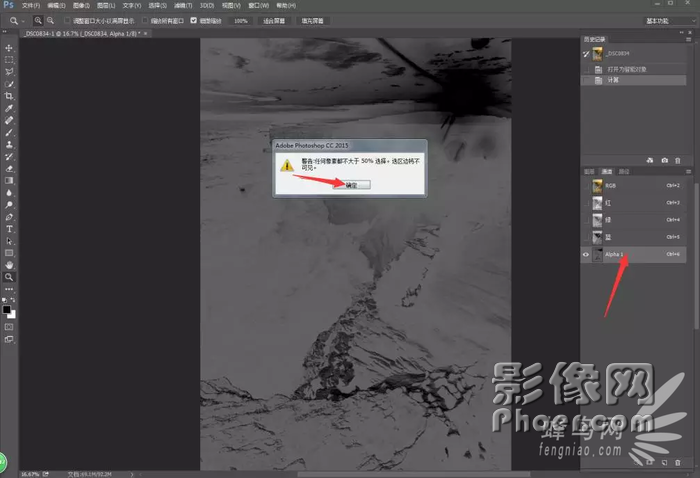The width and height of the screenshot is (700, 478).
Task: Hide the Alpha 1 channel eye
Action: coord(586,254)
